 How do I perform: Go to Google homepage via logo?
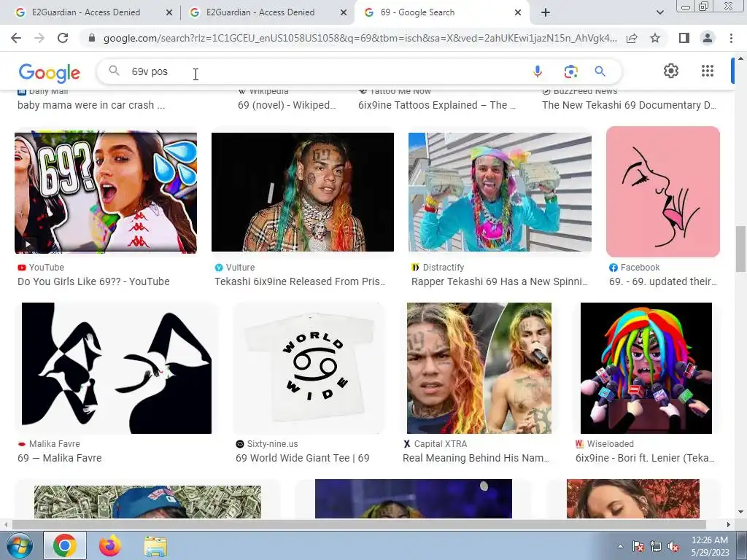(50, 72)
